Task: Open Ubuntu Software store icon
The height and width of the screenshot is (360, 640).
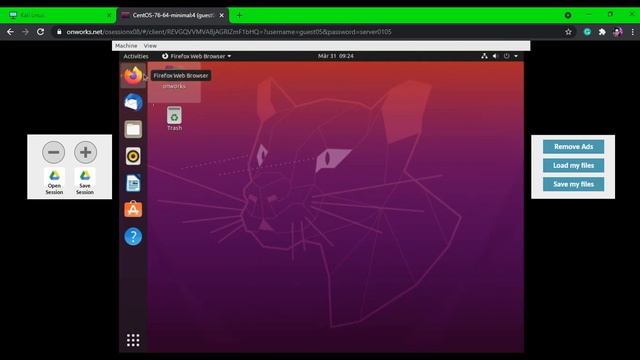Action: click(133, 209)
